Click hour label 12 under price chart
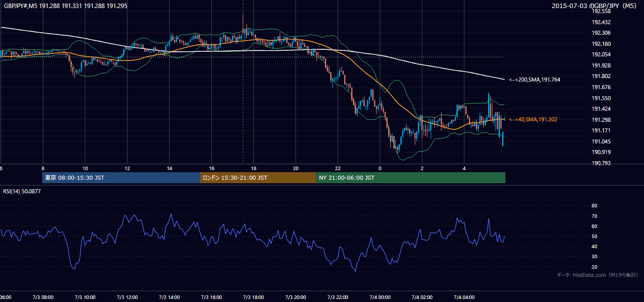The image size is (644, 302). (x=127, y=168)
